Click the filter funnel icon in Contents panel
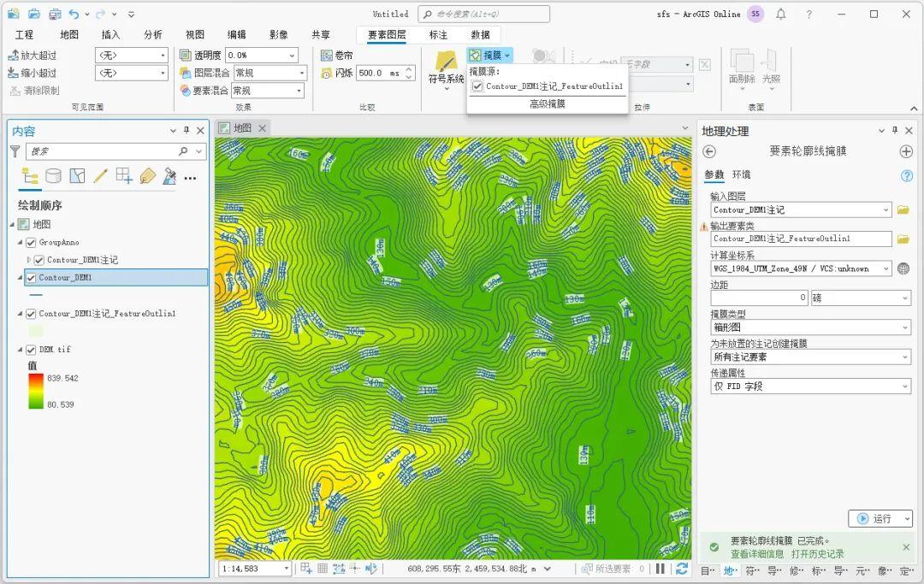The image size is (924, 584). (x=15, y=151)
